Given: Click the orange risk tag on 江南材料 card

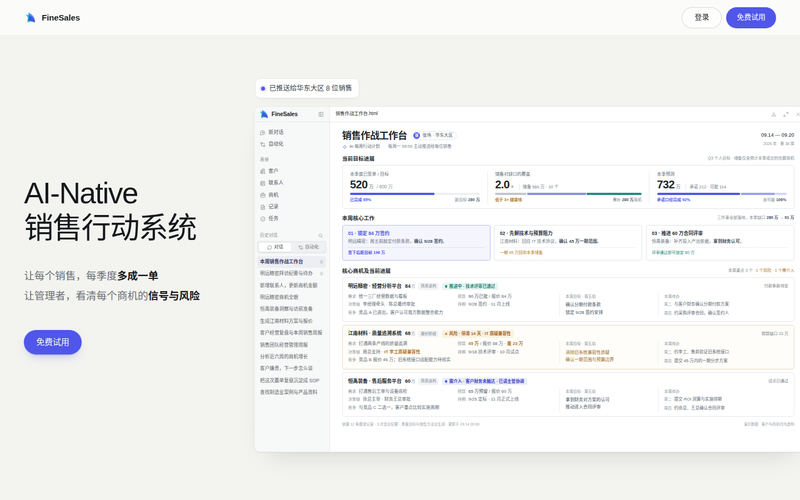Looking at the screenshot, I should pos(478,334).
